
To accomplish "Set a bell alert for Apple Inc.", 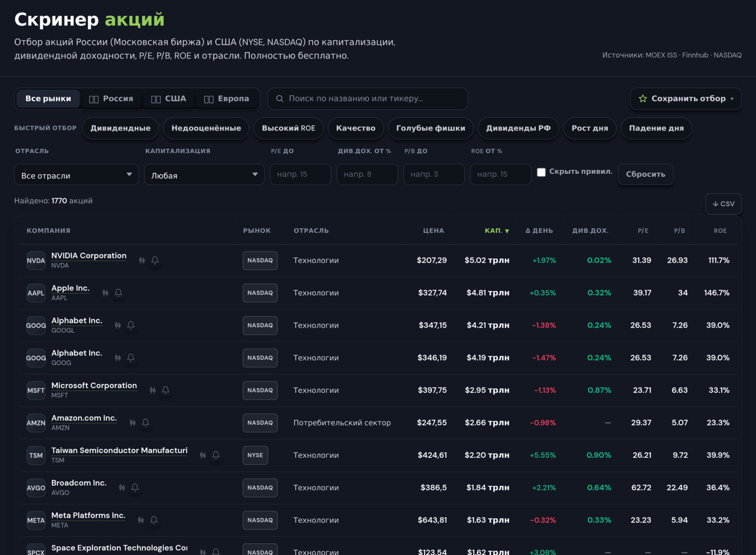I will [118, 293].
